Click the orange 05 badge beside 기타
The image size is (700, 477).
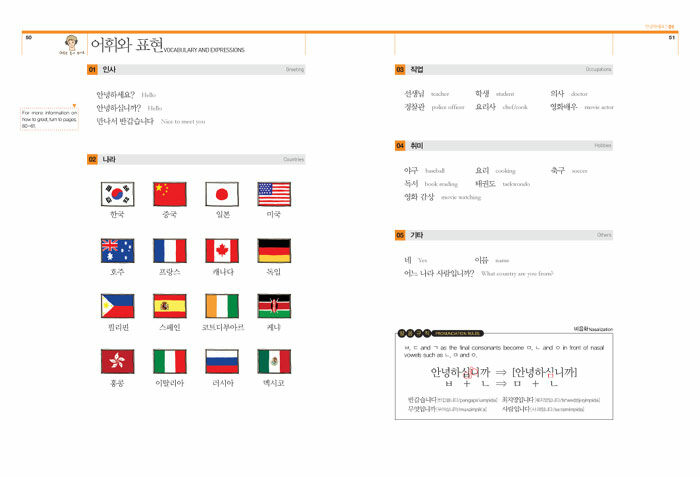[x=400, y=235]
